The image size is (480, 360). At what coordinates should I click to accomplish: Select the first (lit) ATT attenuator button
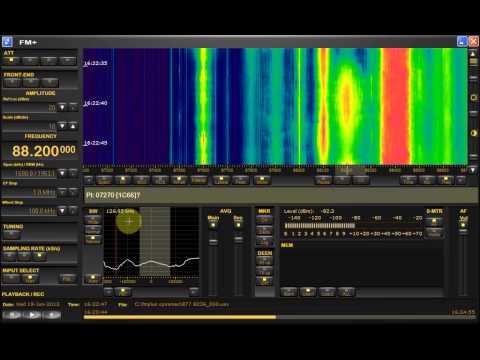[x=11, y=60]
